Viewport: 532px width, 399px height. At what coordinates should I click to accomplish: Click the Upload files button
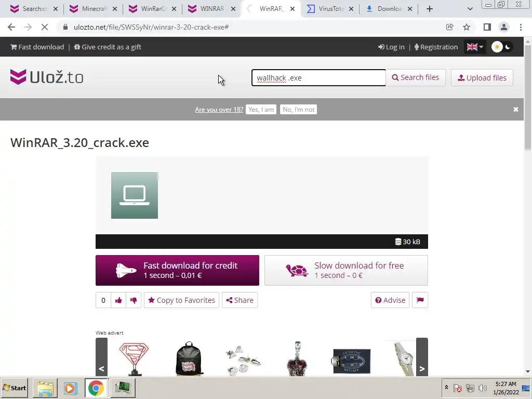(x=482, y=78)
